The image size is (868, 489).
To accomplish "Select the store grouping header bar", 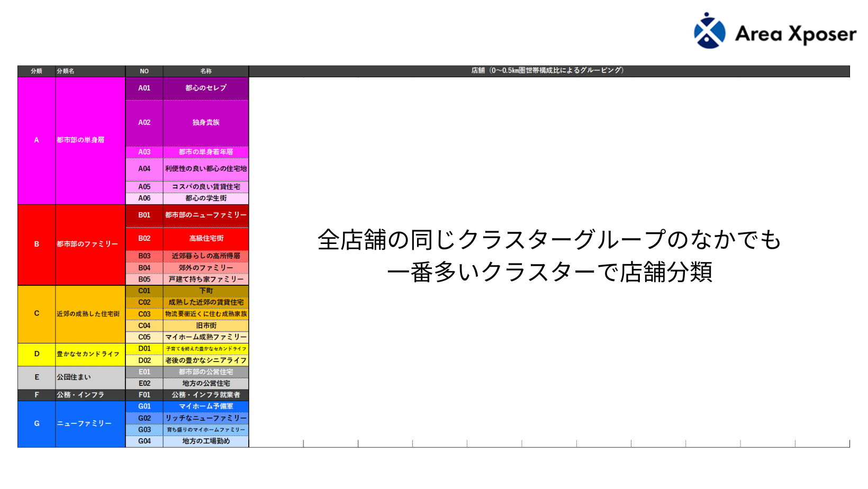I will pyautogui.click(x=548, y=70).
